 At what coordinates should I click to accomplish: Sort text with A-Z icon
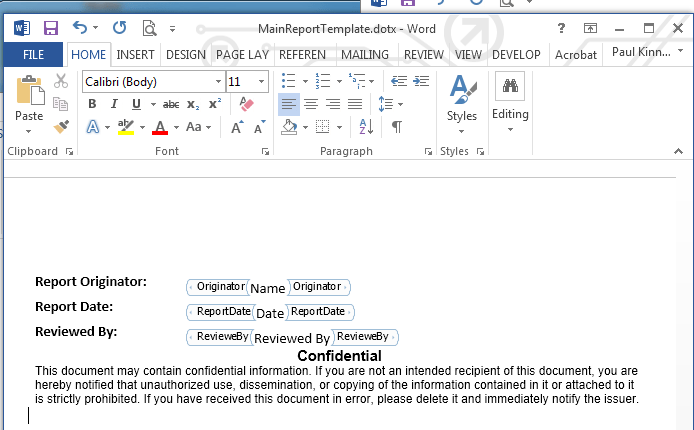point(366,127)
